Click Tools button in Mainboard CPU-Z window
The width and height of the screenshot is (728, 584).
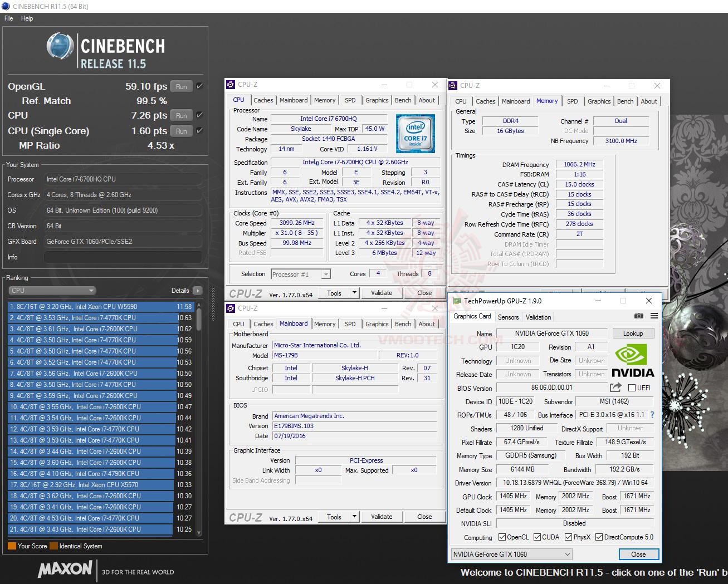pyautogui.click(x=334, y=517)
